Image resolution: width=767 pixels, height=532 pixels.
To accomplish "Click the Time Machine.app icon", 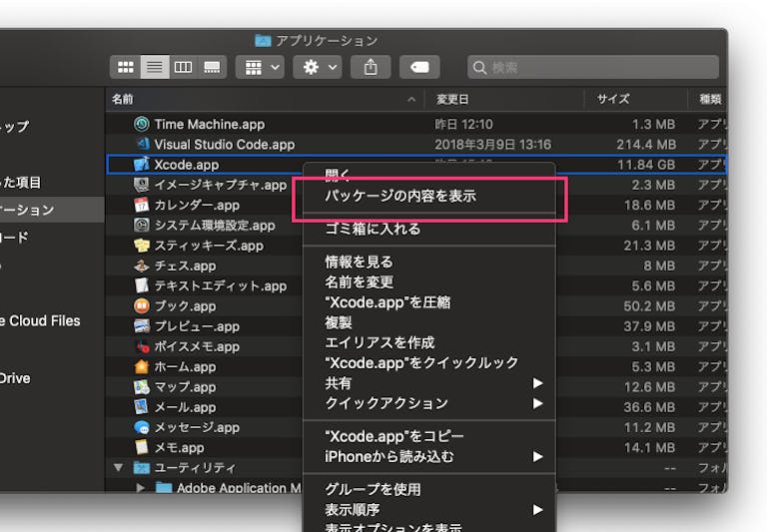I will [142, 124].
